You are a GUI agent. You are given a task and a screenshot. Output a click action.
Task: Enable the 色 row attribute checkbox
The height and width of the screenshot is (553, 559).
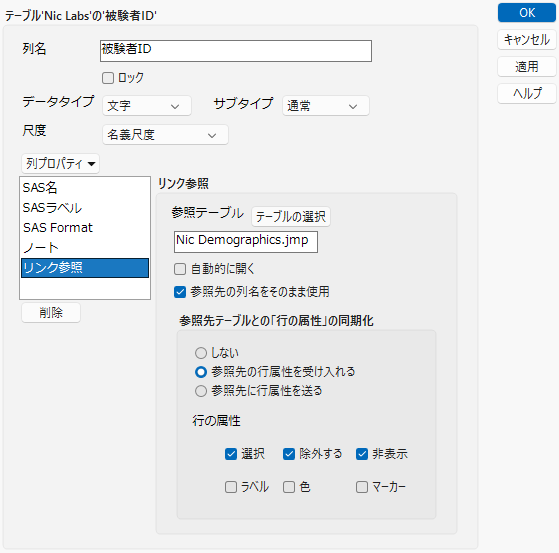click(x=289, y=487)
